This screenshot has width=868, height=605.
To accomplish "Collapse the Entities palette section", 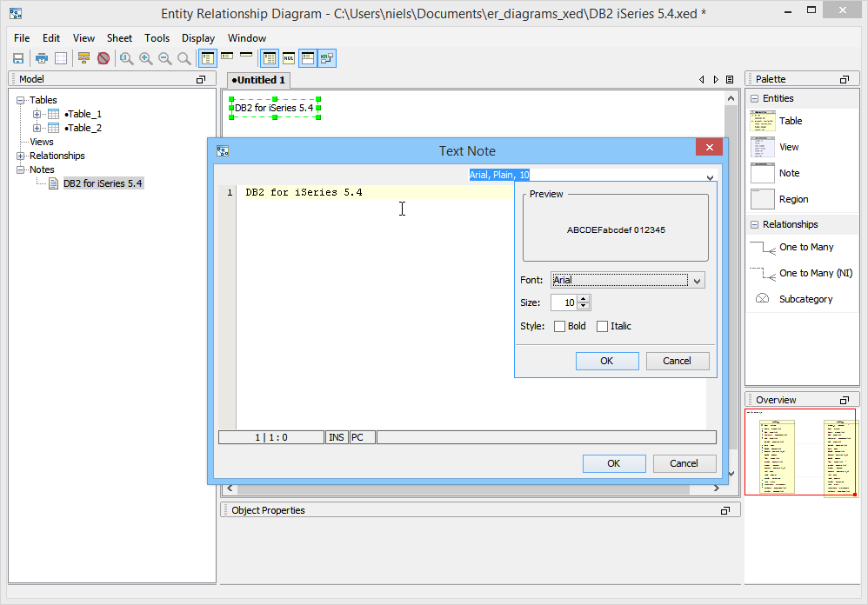I will (755, 98).
